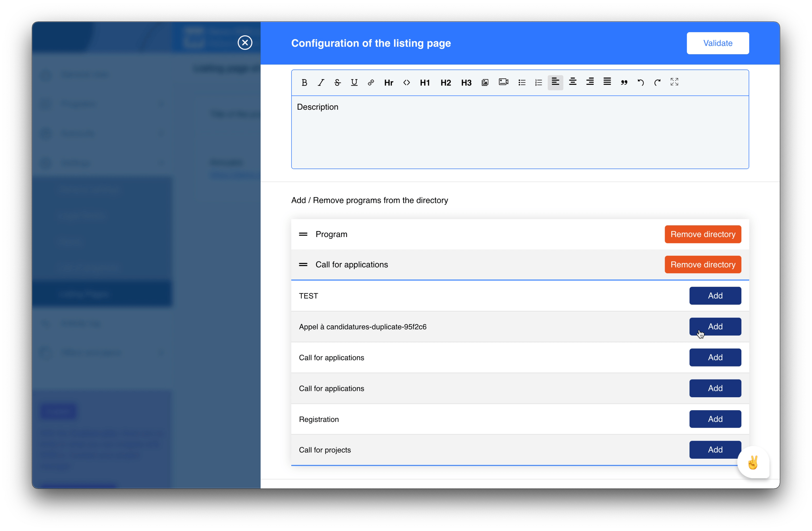Insert an image into the description
Viewport: 812px width, 531px height.
coord(485,83)
